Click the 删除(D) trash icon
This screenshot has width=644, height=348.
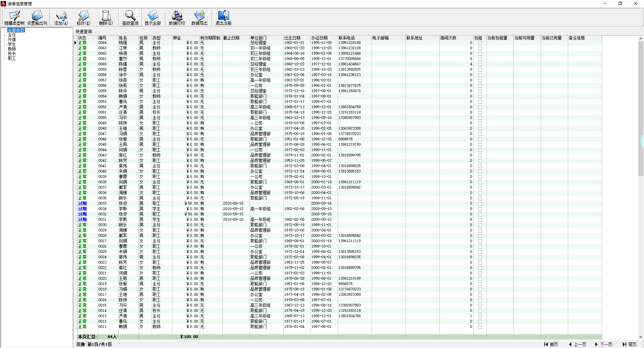coord(106,18)
